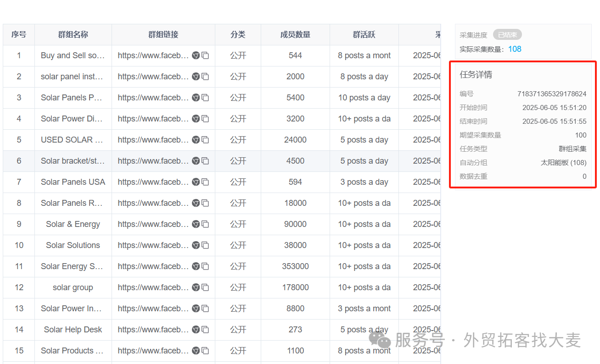This screenshot has width=600, height=364.
Task: Select the Solar Panels USA group name
Action: coord(73,182)
